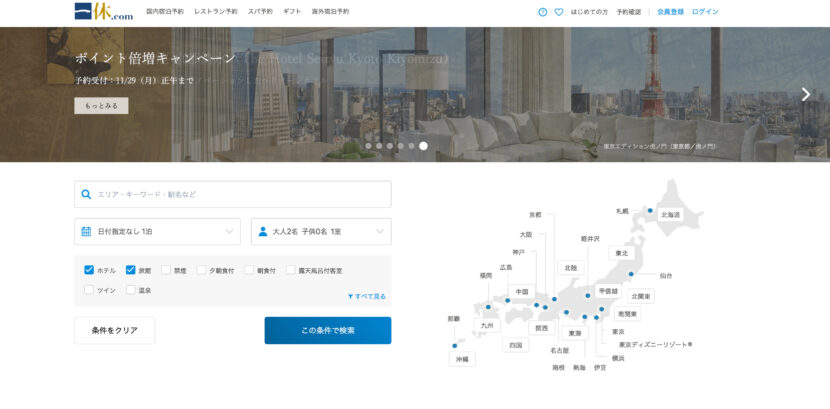
Task: Click the 広島 map dot
Action: [x=508, y=301]
